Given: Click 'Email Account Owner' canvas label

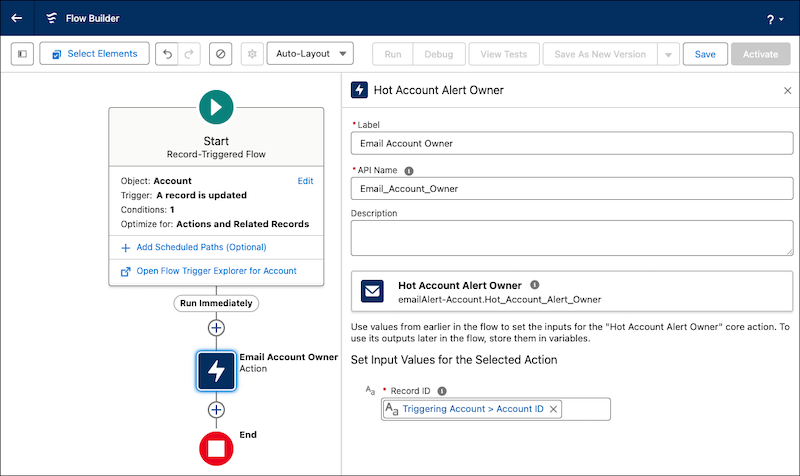Looking at the screenshot, I should [x=288, y=357].
